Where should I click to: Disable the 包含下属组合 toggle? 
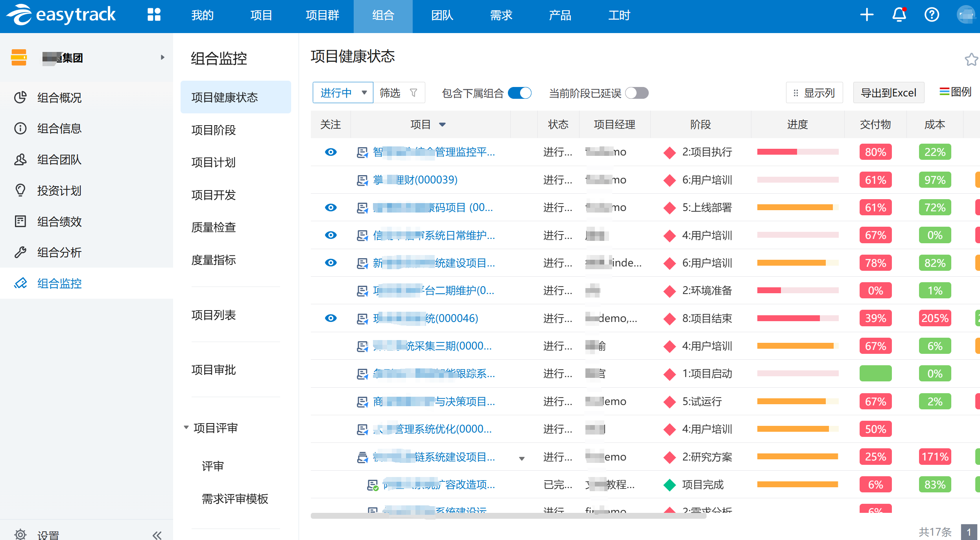519,93
